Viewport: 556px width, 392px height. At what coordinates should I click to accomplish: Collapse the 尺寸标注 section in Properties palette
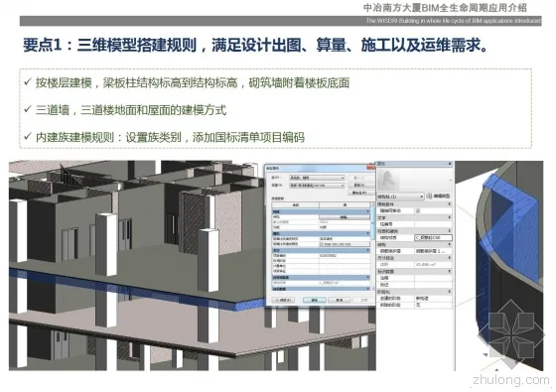449,258
